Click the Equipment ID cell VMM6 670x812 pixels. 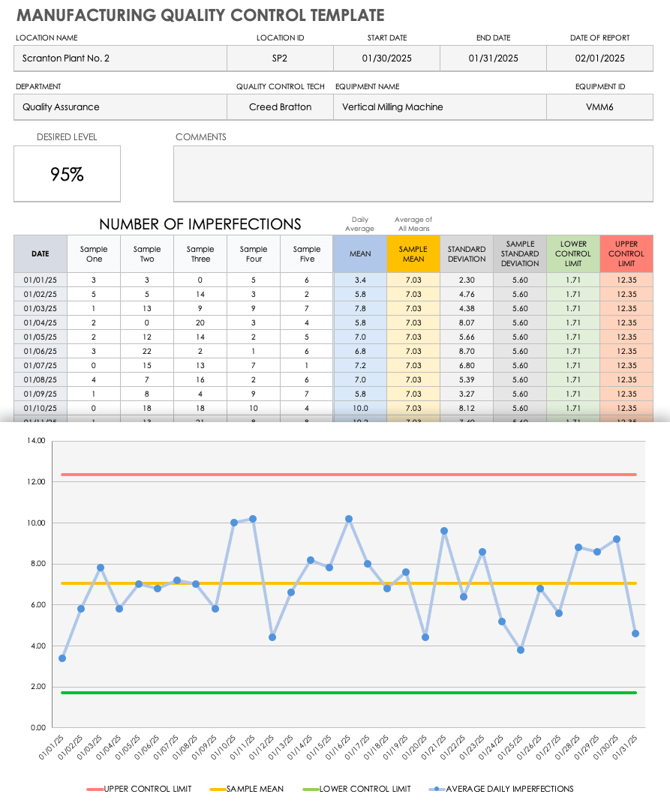click(599, 107)
